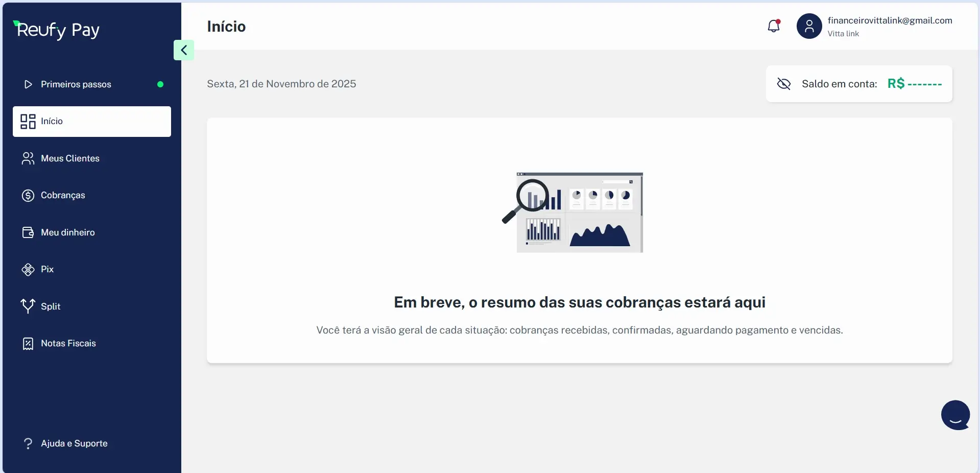The width and height of the screenshot is (980, 473).
Task: Open the notifications bell
Action: point(774,26)
